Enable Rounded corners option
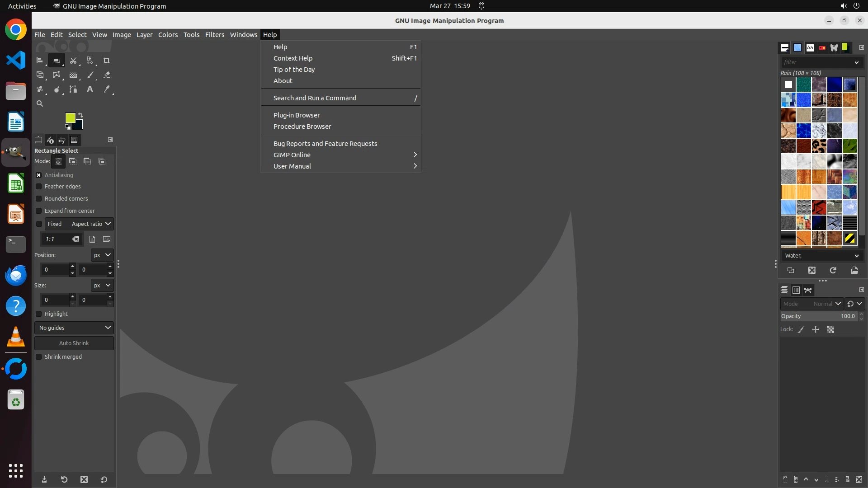 coord(39,198)
